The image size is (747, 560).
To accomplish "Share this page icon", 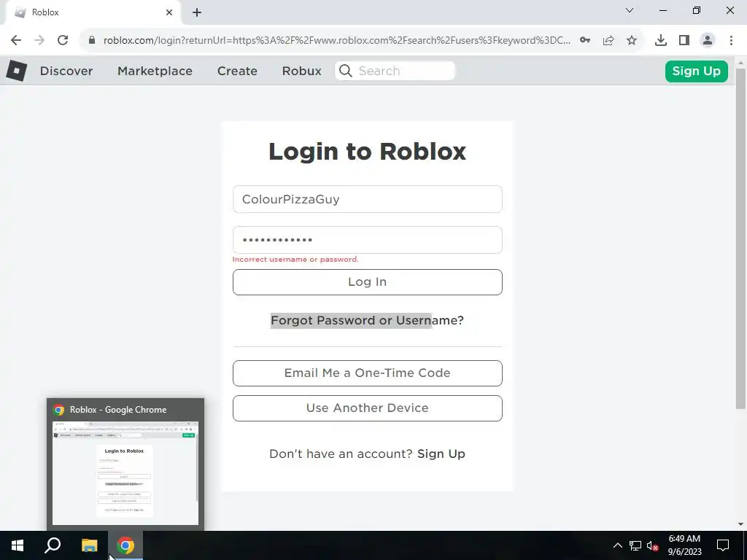I will 608,41.
